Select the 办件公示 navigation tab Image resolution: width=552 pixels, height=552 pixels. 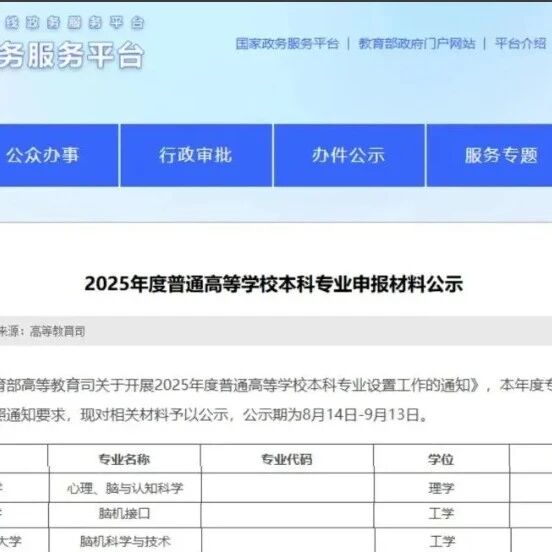tap(349, 155)
